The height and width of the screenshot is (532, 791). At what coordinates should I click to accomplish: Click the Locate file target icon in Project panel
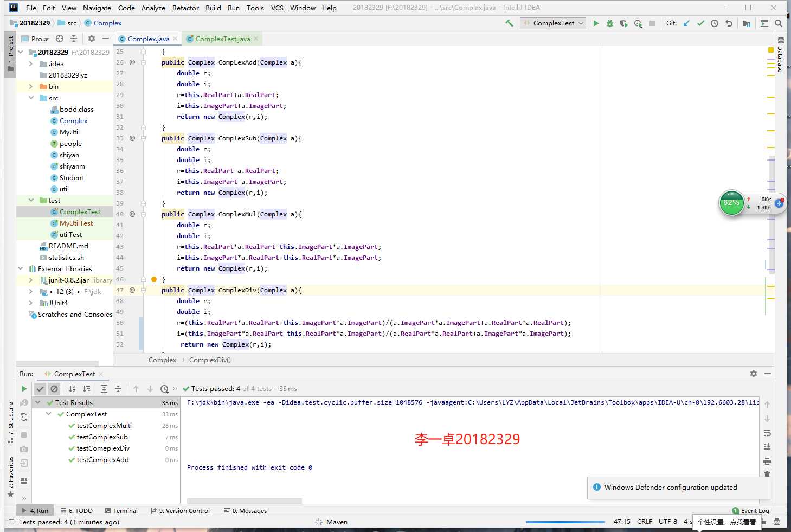60,39
